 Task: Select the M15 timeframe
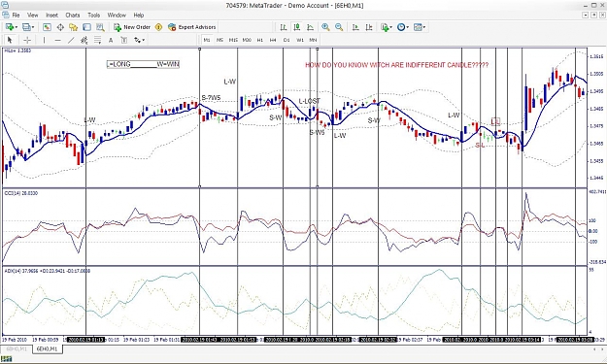(x=233, y=40)
